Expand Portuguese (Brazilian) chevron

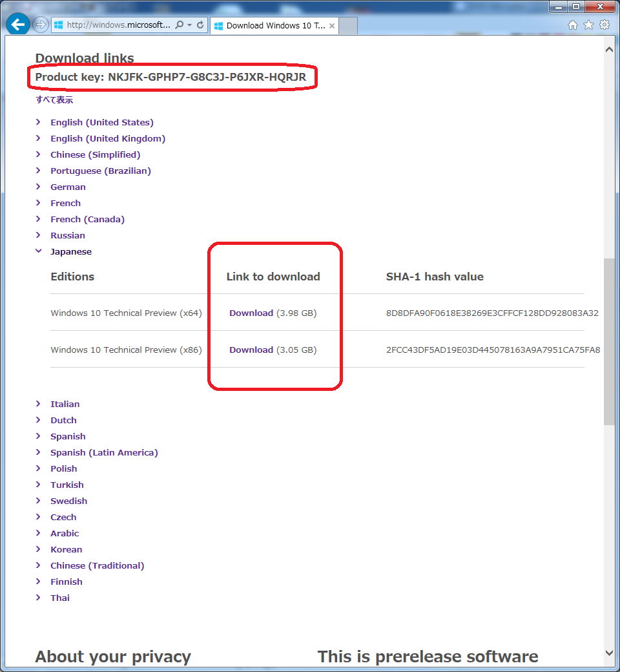click(38, 171)
